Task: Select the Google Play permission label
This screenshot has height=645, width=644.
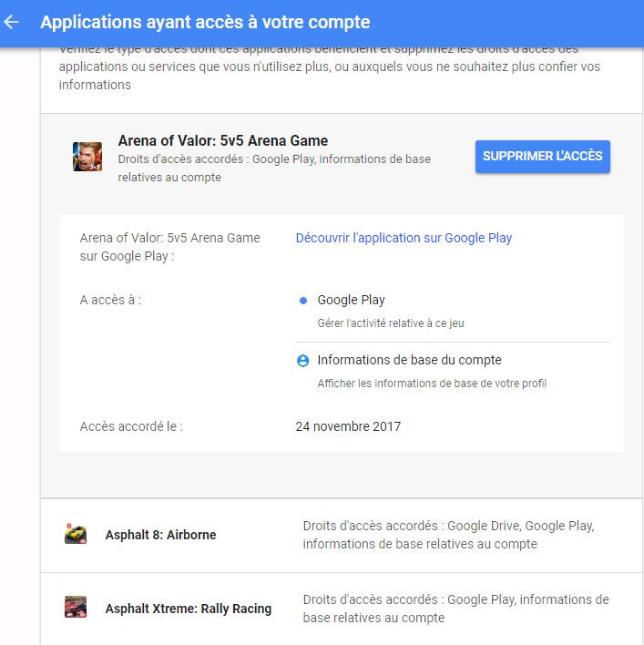Action: point(351,300)
